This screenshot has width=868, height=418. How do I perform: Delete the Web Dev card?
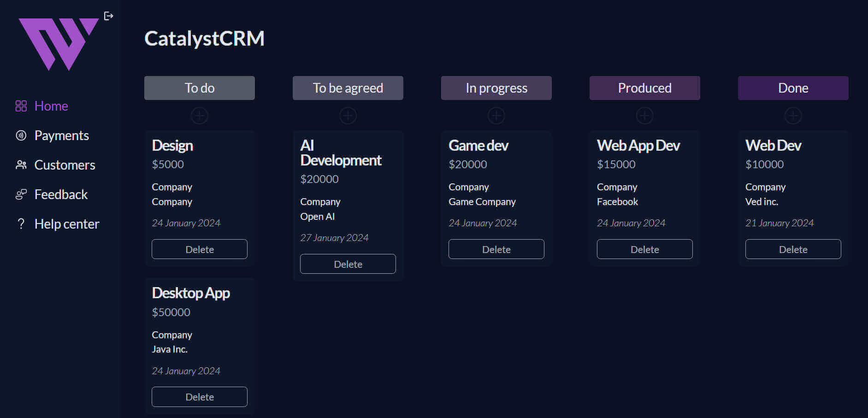click(x=793, y=249)
